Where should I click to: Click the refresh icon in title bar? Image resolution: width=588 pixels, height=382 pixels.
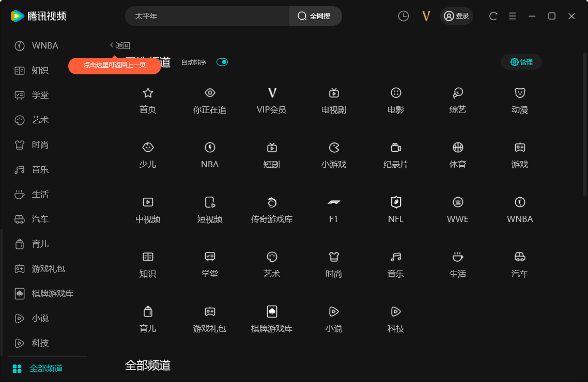(x=492, y=16)
